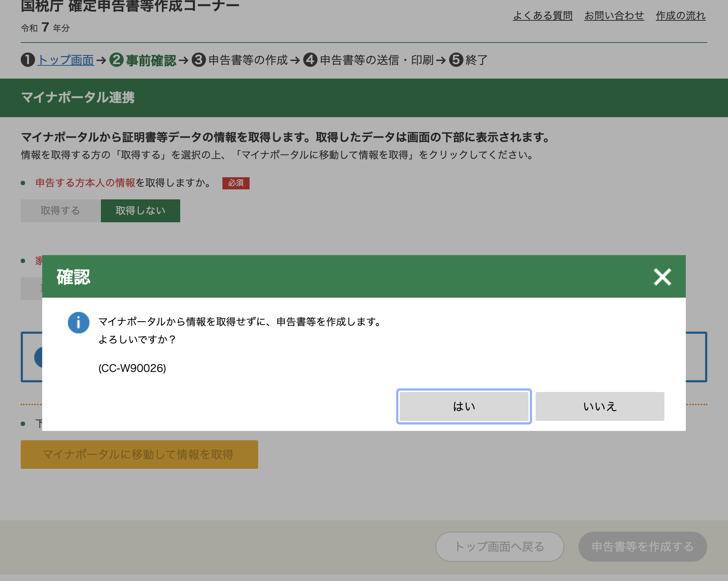
Task: Click マイナポータルに移動して情報を取得 button
Action: point(139,455)
